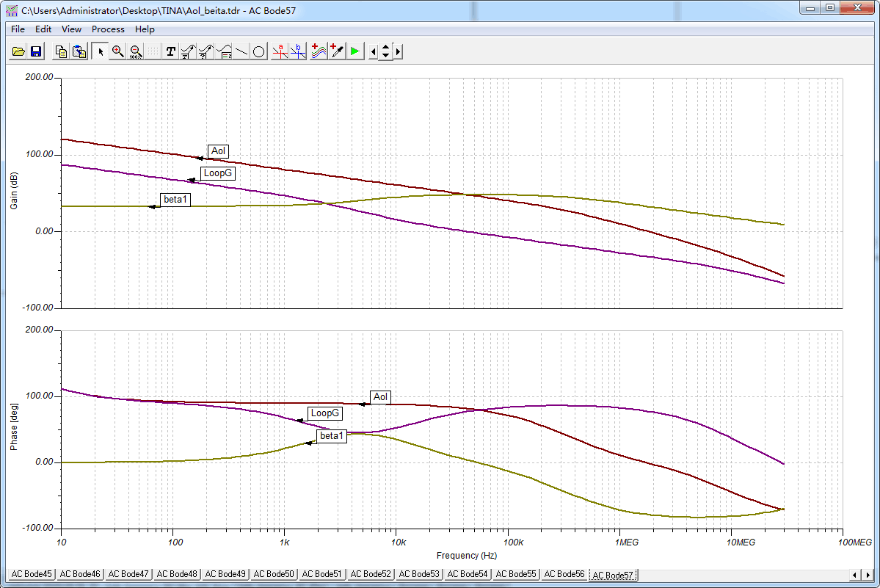This screenshot has width=880, height=588.
Task: Minimize the AC Bode57 window
Action: click(x=810, y=8)
